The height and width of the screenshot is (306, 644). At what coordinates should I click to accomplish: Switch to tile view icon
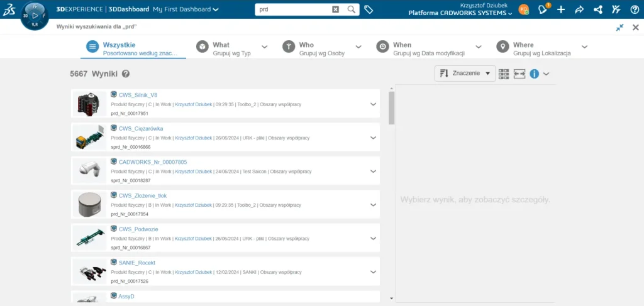point(504,74)
